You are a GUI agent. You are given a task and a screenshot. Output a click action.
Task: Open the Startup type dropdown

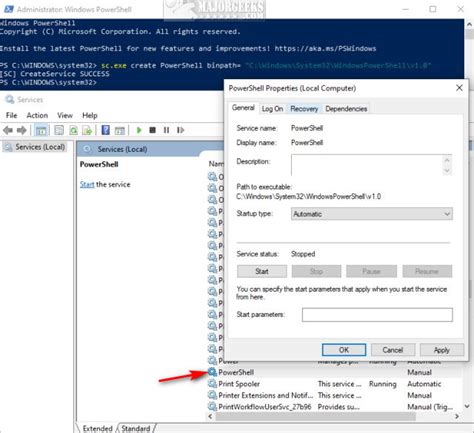(x=372, y=214)
